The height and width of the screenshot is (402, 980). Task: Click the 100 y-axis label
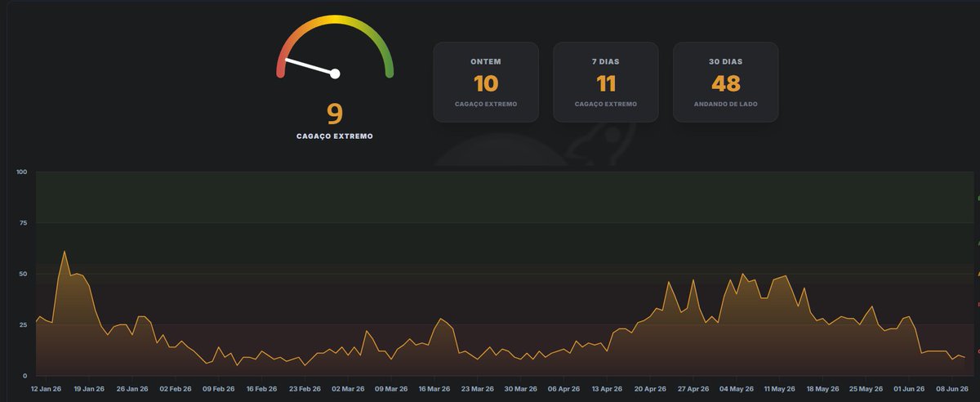pyautogui.click(x=21, y=172)
